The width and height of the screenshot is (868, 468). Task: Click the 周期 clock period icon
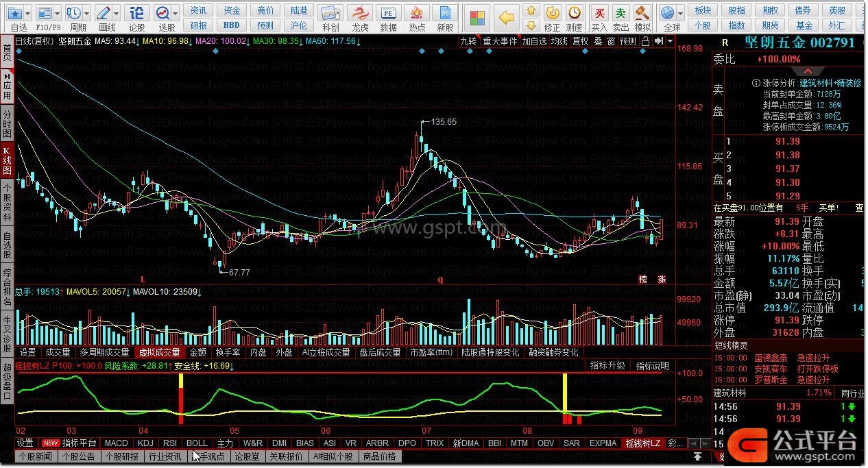click(73, 13)
